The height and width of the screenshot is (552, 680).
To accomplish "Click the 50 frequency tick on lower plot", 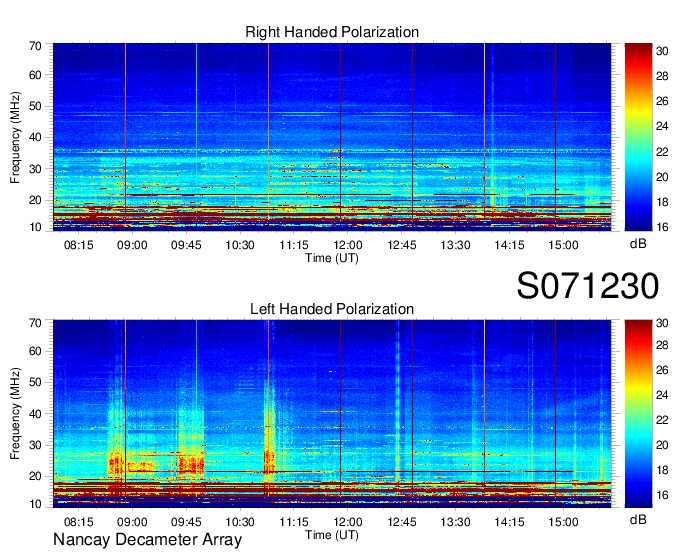I will point(35,382).
